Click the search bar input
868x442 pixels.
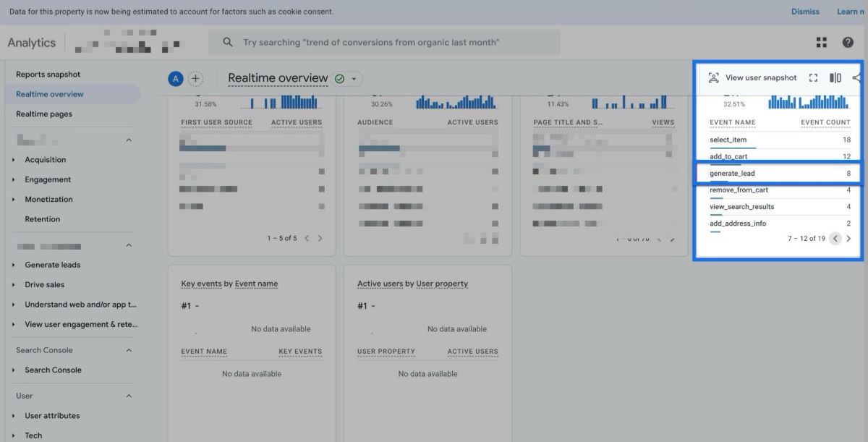point(383,43)
